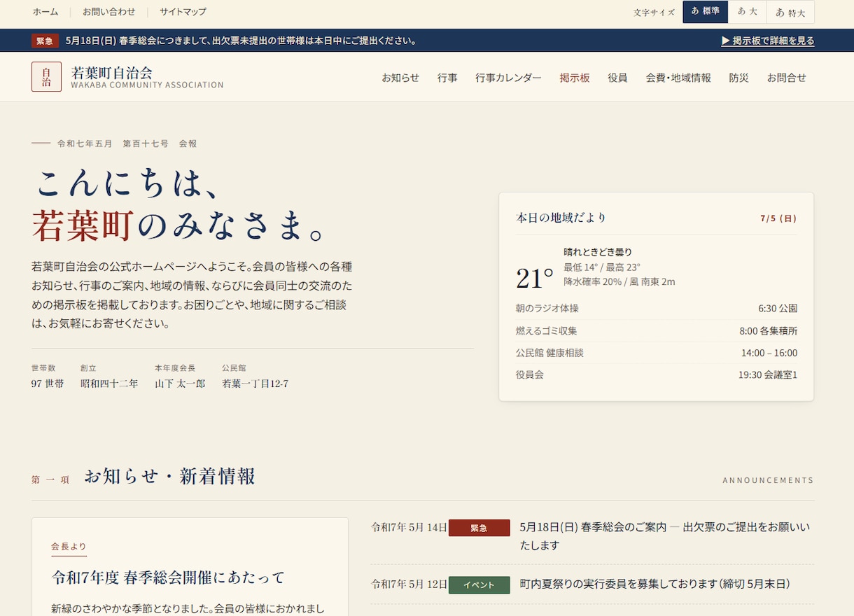Screen dimensions: 854x616
Task: Set font size to 特大
Action: coord(790,12)
